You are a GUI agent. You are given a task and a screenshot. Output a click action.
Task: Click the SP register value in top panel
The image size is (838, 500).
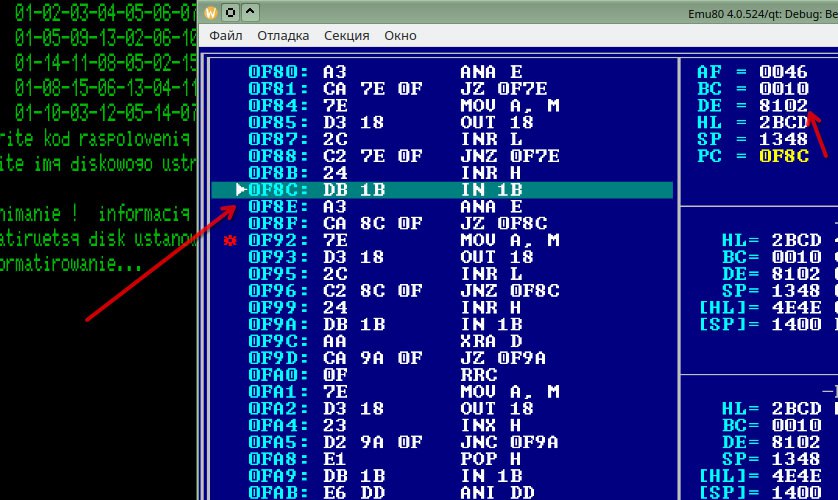point(783,140)
